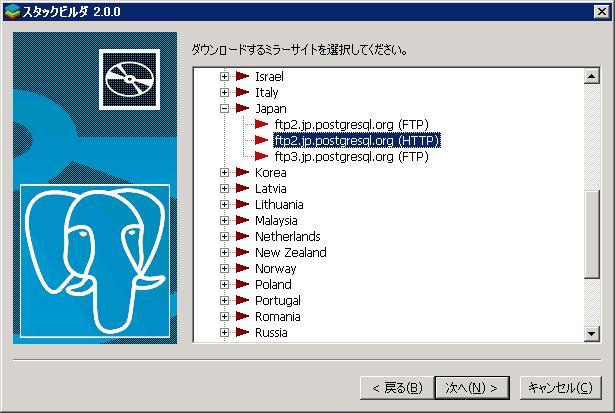Click the scrollbar up arrow of mirror list
Image resolution: width=615 pixels, height=413 pixels.
point(591,76)
